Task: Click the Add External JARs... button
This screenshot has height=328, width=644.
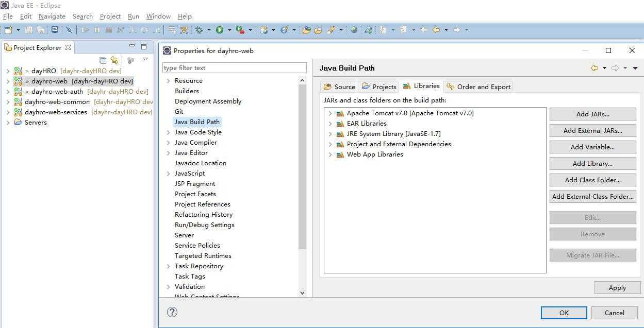Action: pyautogui.click(x=592, y=130)
